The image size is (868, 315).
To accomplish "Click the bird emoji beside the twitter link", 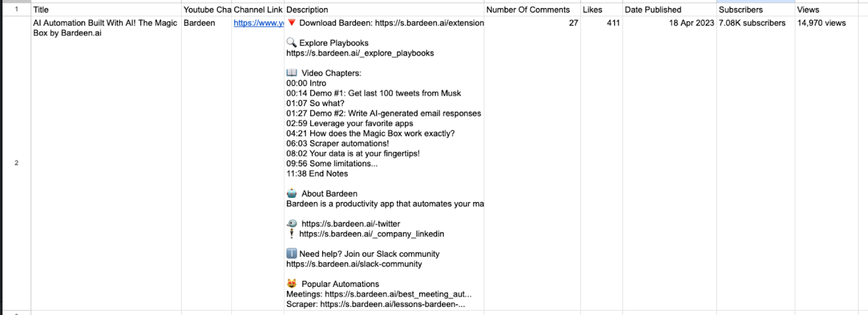I will point(292,223).
